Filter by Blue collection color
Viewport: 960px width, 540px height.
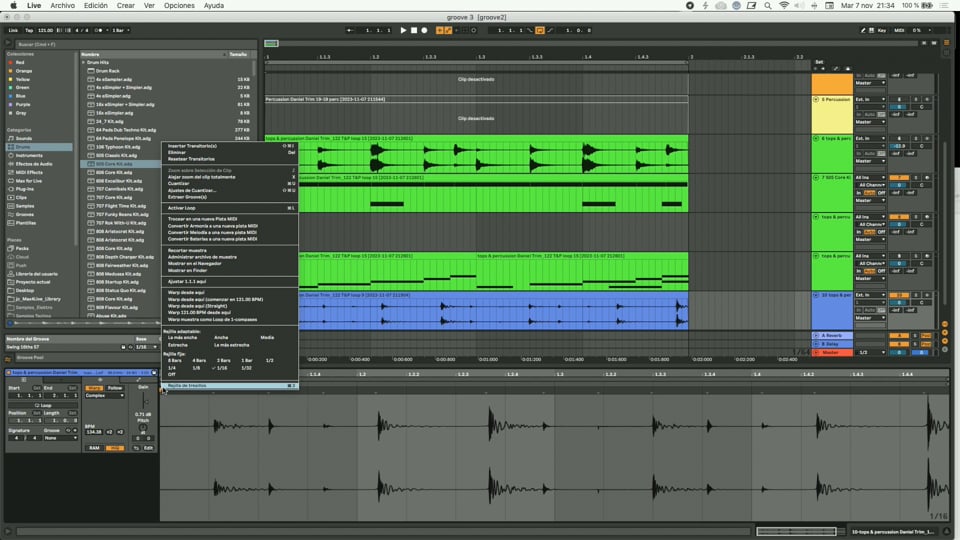18,96
